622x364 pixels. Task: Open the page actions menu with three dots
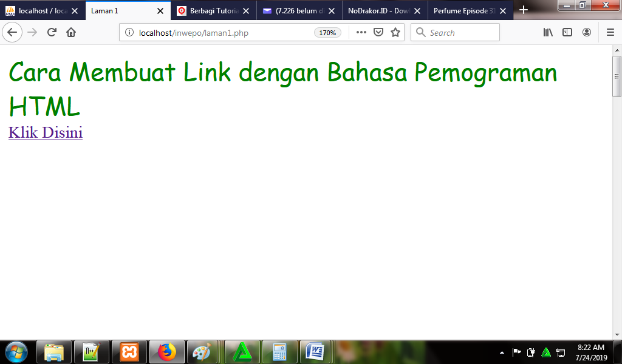tap(361, 32)
